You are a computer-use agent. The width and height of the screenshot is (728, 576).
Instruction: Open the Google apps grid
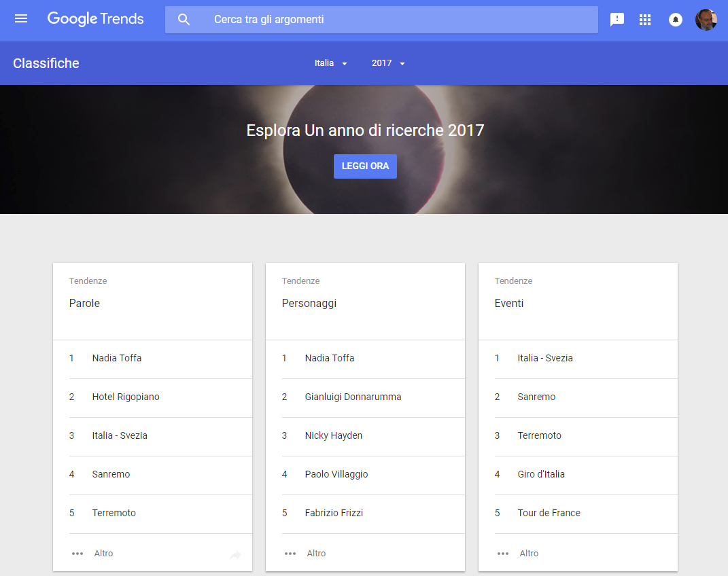coord(645,20)
